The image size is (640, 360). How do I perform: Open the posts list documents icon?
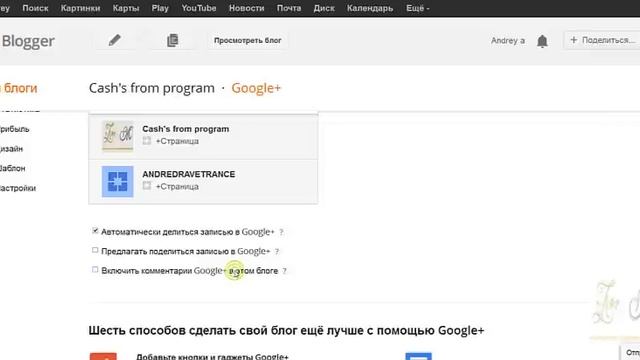point(173,40)
